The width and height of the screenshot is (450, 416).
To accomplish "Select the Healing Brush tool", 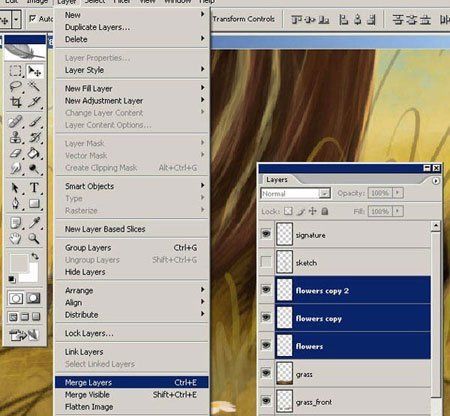I will (15, 122).
